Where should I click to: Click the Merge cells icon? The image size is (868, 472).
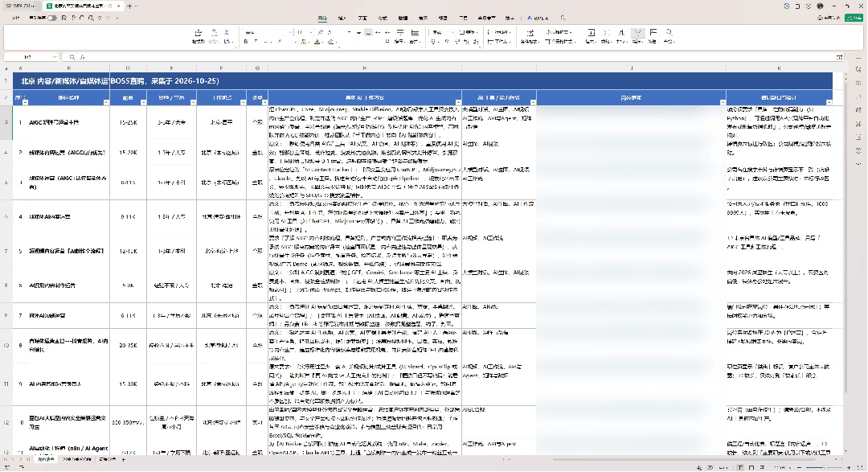click(415, 33)
